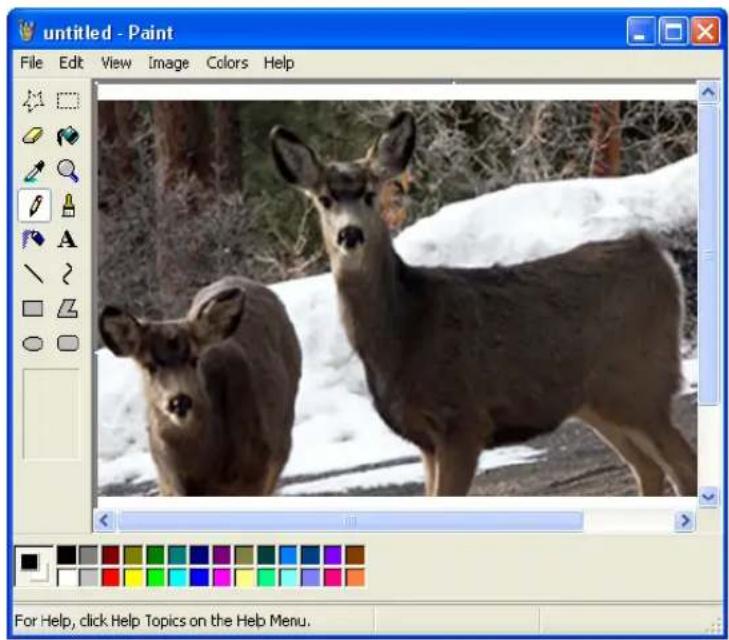Screen dimensions: 729x640
Task: Pick the straight Line tool
Action: pos(33,274)
